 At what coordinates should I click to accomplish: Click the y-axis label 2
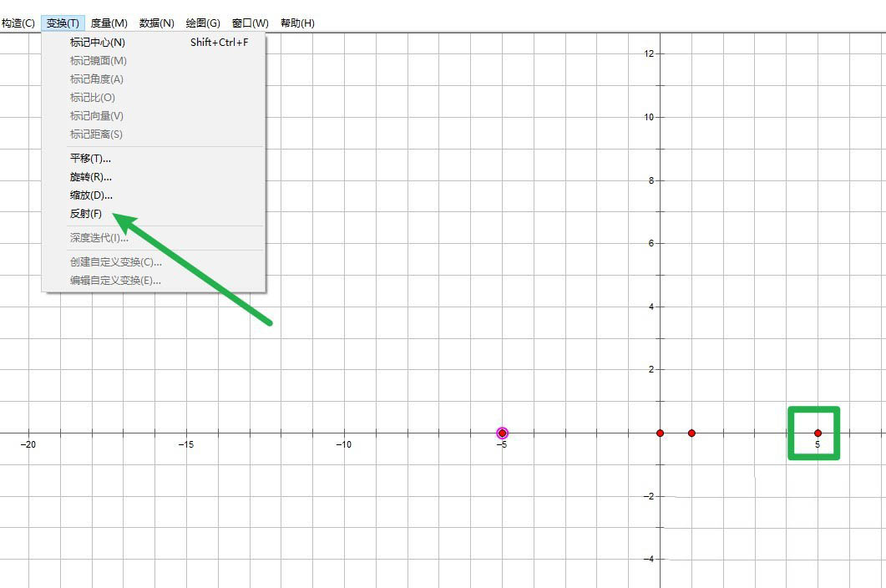651,369
